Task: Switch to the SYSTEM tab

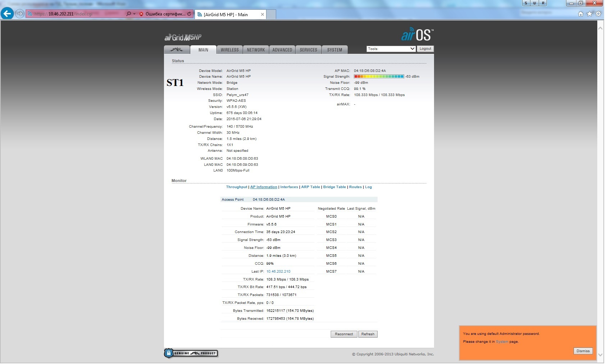Action: pyautogui.click(x=335, y=50)
